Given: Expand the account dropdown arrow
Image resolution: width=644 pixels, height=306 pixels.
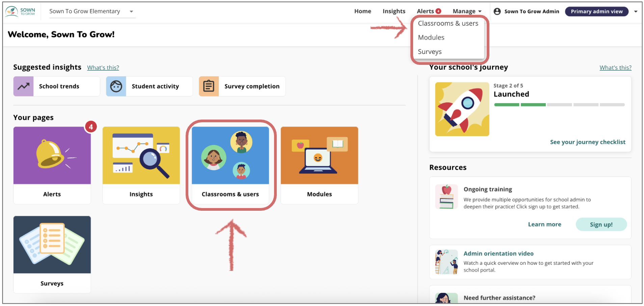Looking at the screenshot, I should pos(636,11).
